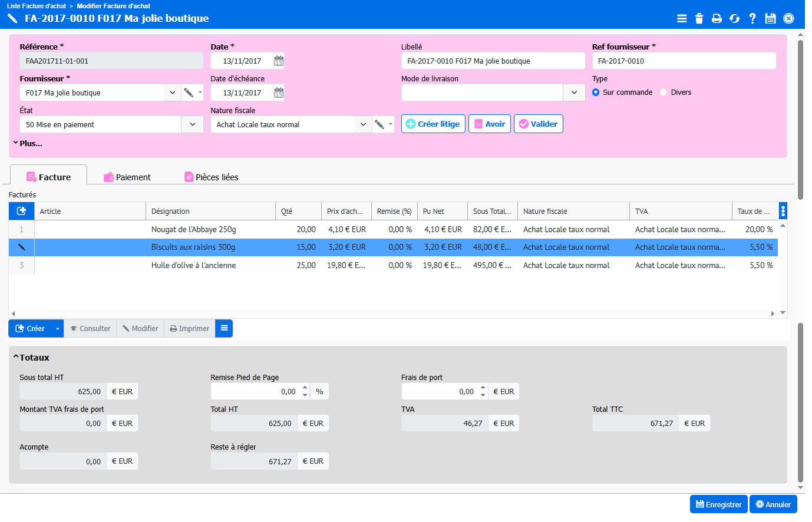This screenshot has height=522, width=812.
Task: Click the refresh icon in header
Action: 734,18
